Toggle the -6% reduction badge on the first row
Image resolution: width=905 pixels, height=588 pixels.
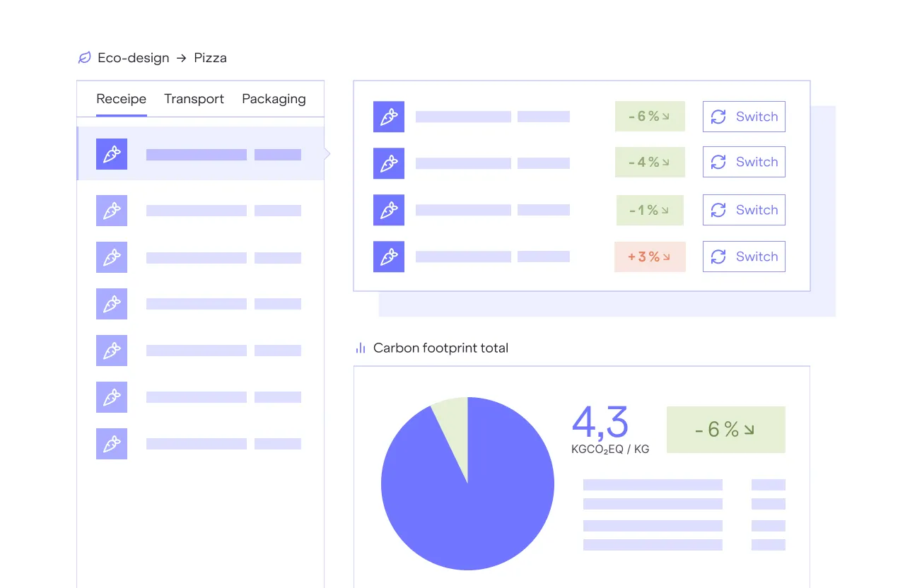pos(649,116)
